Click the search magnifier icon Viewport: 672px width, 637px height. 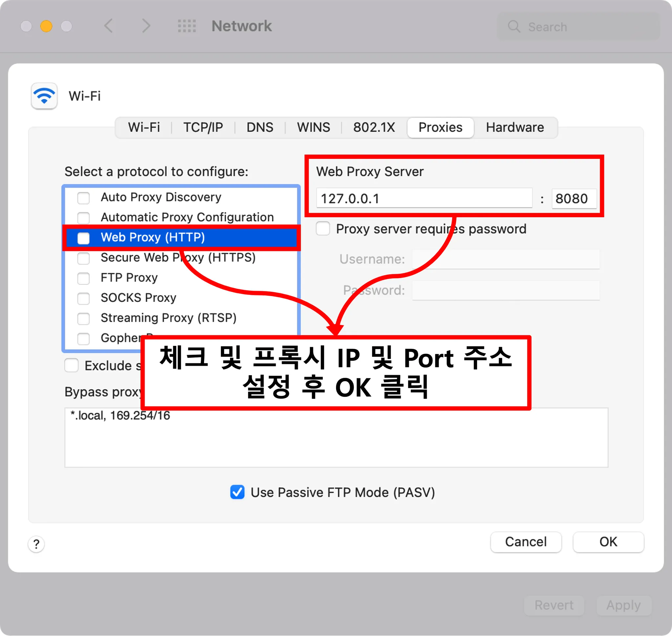click(514, 27)
